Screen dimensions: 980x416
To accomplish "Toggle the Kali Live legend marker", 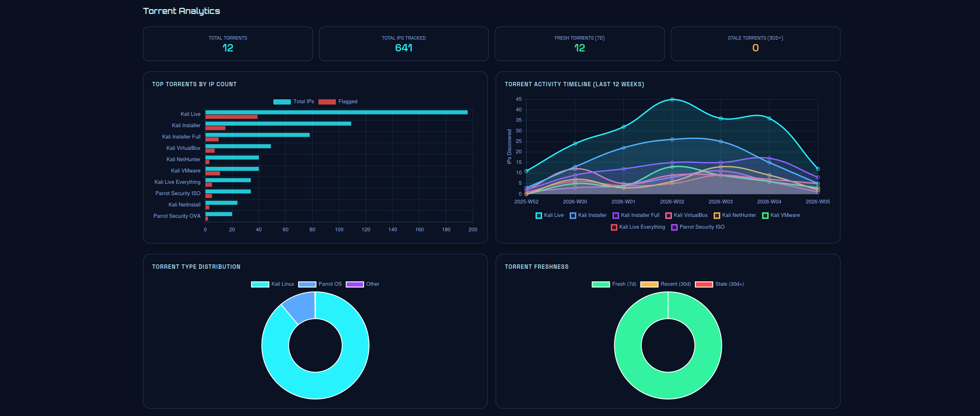I will point(538,215).
